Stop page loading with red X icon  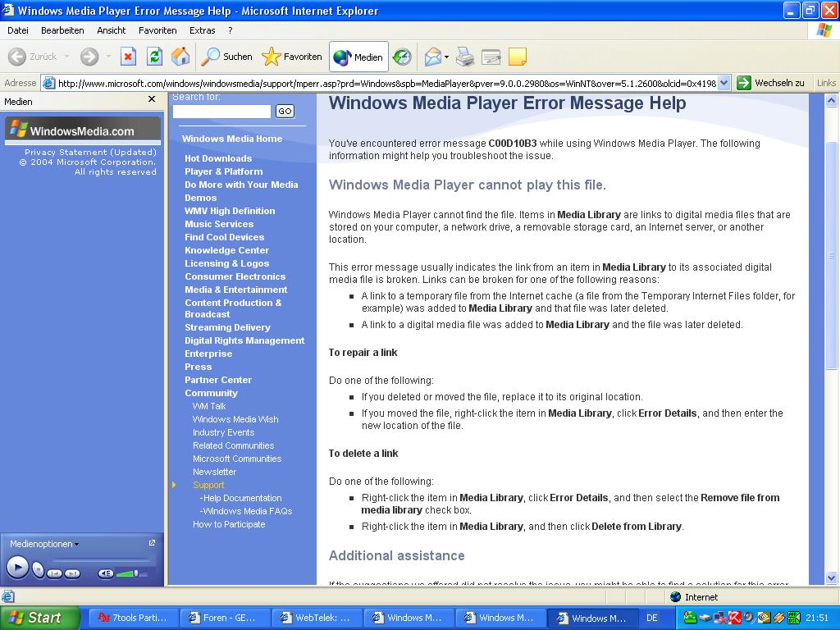pos(128,57)
